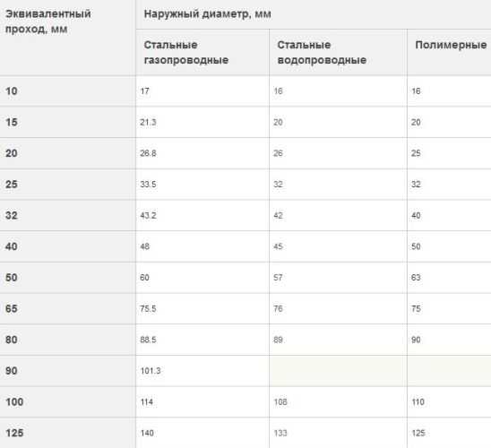Click the 'Полимерные' column header
This screenshot has height=448, width=491.
449,53
